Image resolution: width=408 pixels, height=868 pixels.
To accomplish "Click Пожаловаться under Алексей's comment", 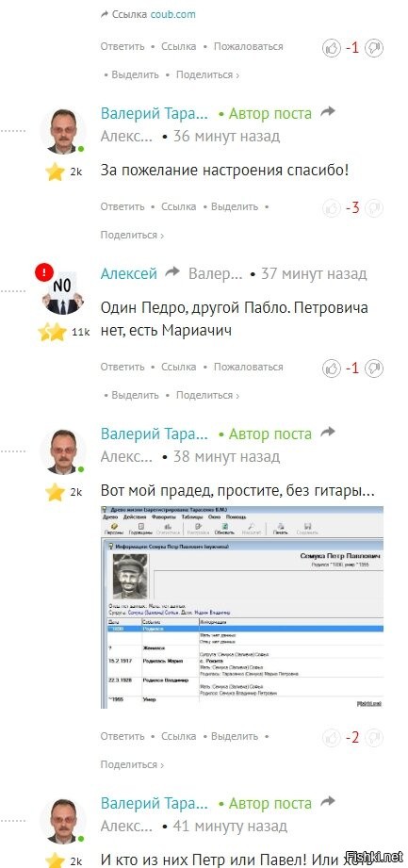I will (249, 367).
